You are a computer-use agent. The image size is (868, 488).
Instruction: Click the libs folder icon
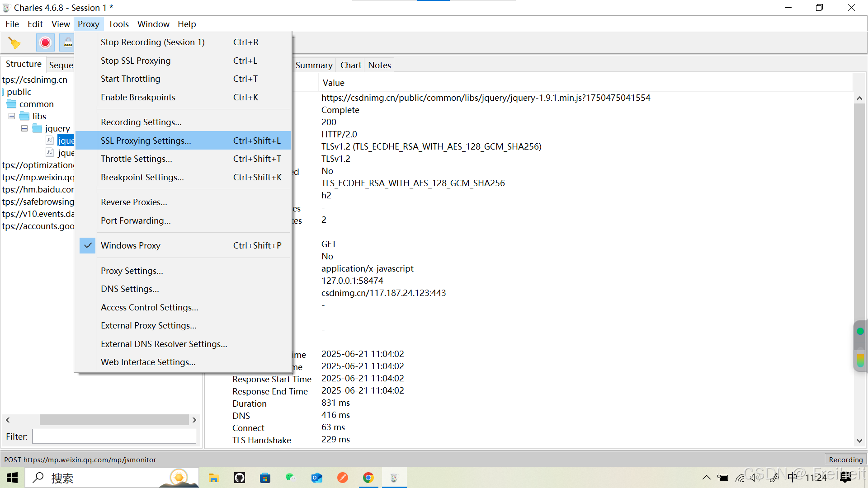click(25, 116)
